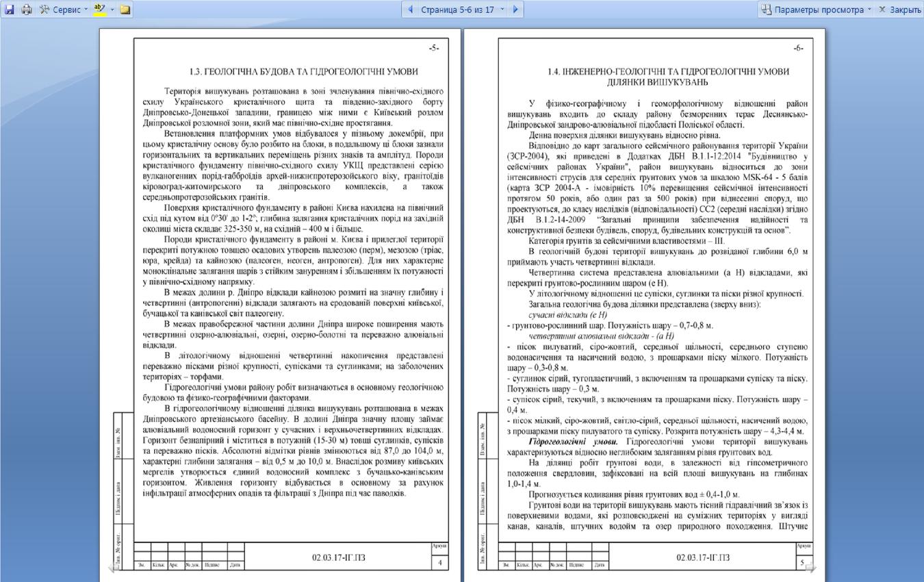This screenshot has height=582, width=924.
Task: Go to the previous page arrow
Action: 411,10
